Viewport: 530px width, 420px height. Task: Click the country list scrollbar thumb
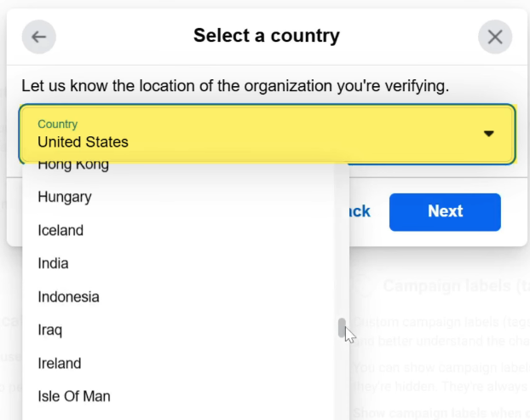tap(342, 328)
